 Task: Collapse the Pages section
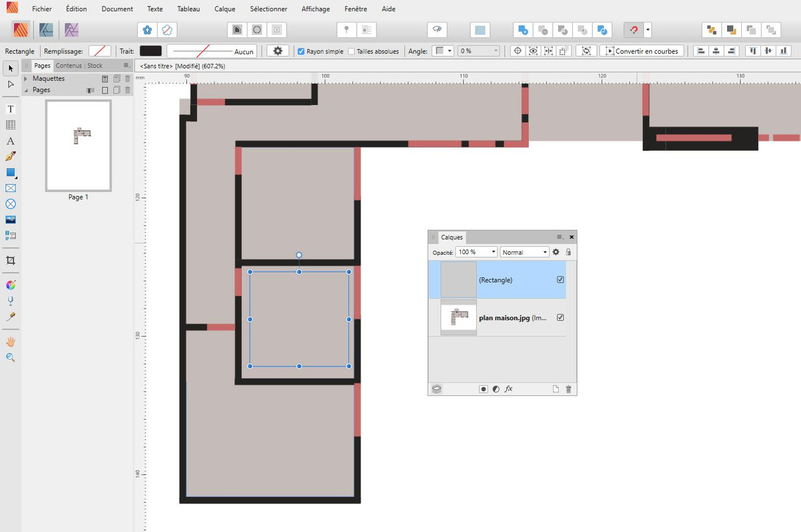tap(26, 90)
